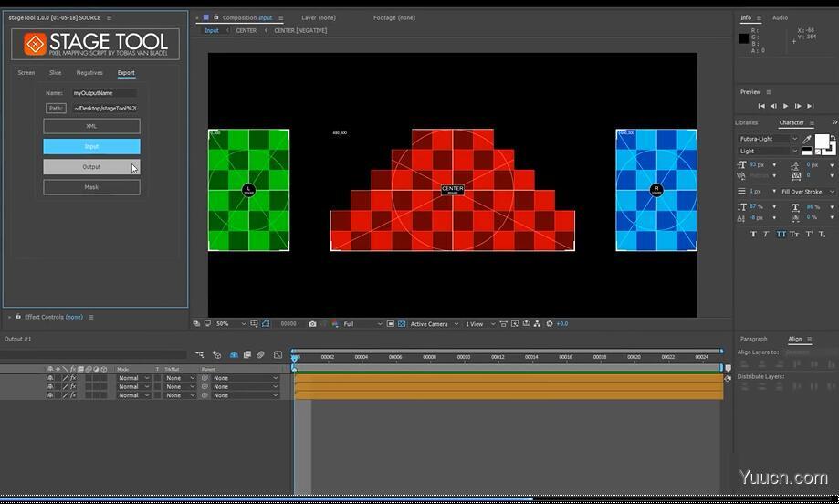Click the XML export button
Image resolution: width=839 pixels, height=504 pixels.
point(91,126)
